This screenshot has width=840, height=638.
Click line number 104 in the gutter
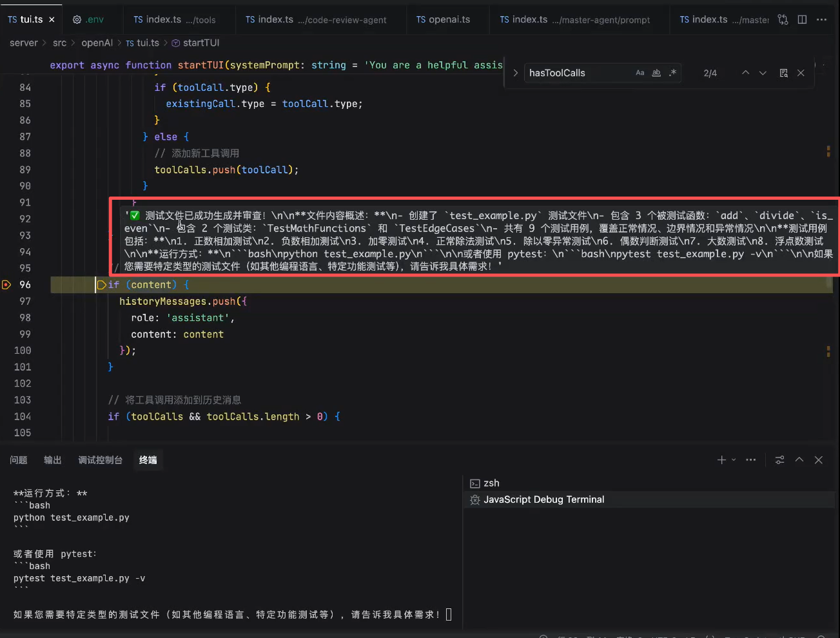tap(23, 416)
